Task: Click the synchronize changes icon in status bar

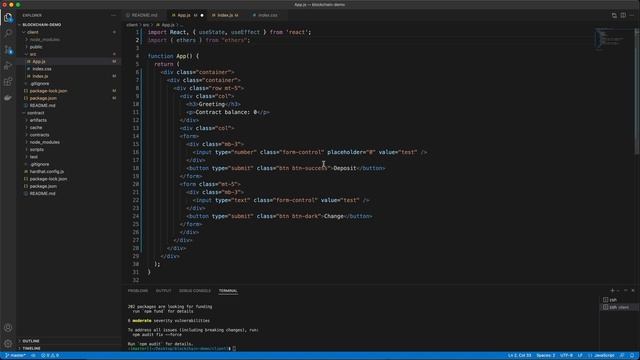Action: [x=33, y=356]
